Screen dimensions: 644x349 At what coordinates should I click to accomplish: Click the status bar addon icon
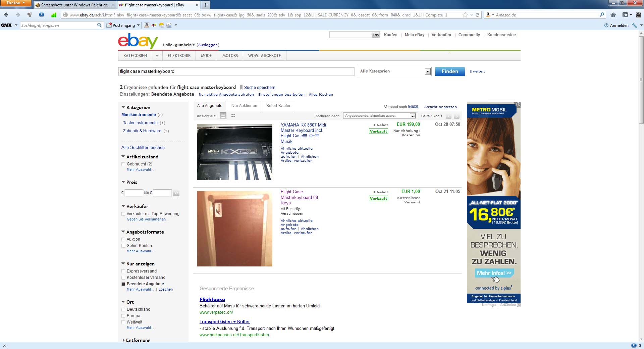point(634,346)
